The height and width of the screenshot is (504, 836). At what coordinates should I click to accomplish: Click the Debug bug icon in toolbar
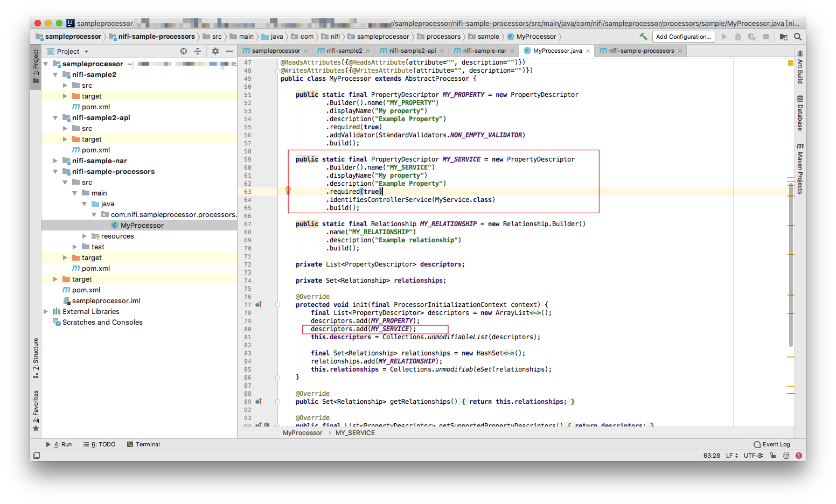tap(738, 37)
